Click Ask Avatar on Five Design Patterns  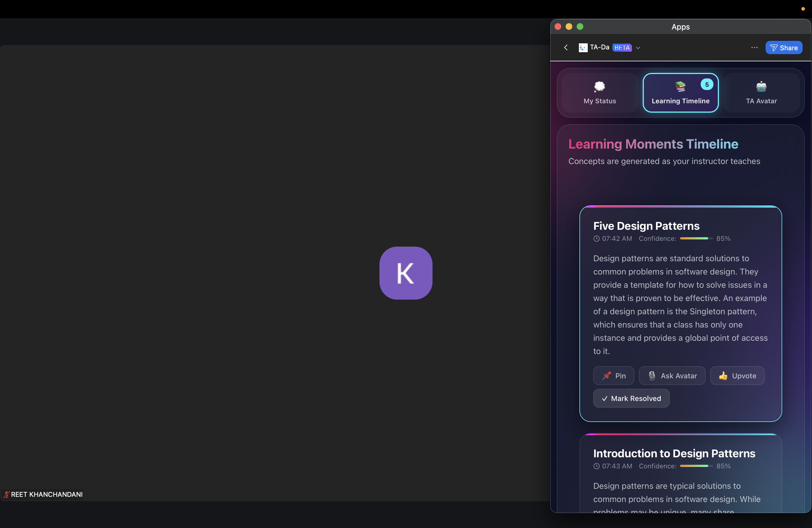pyautogui.click(x=672, y=376)
